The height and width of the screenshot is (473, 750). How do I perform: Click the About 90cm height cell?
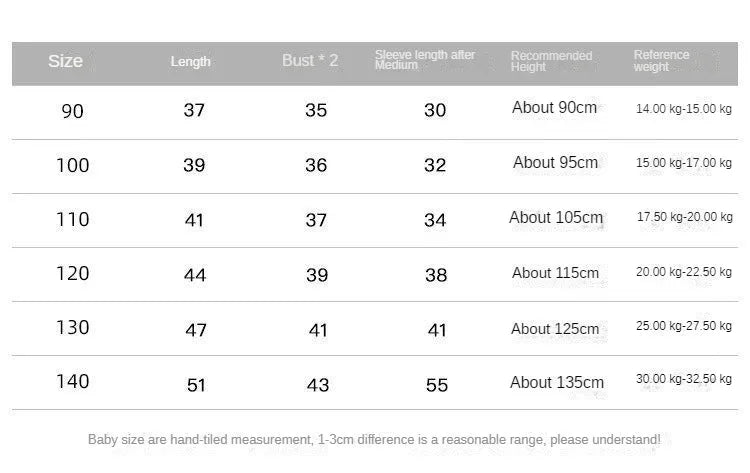(x=554, y=108)
